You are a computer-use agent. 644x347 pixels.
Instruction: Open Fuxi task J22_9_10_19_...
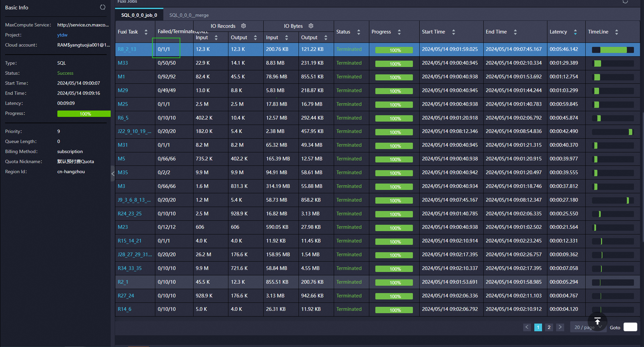click(135, 131)
